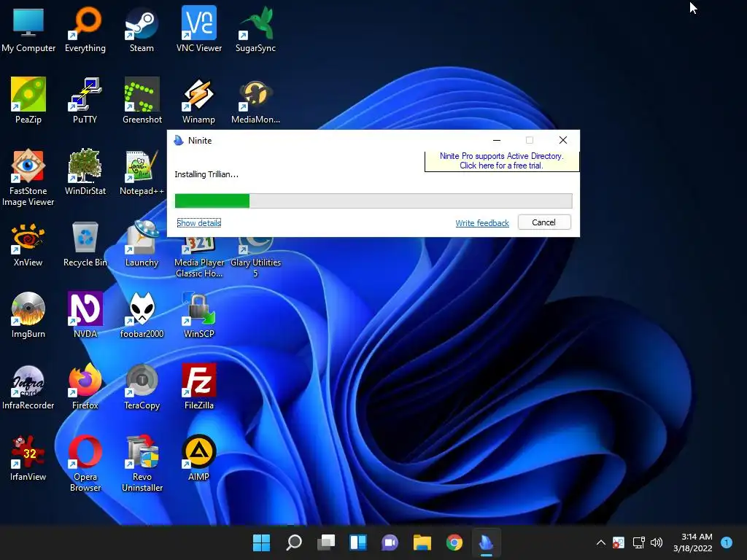Screen dimensions: 747x560
Task: Expand Show details in Ninite window
Action: [198, 223]
